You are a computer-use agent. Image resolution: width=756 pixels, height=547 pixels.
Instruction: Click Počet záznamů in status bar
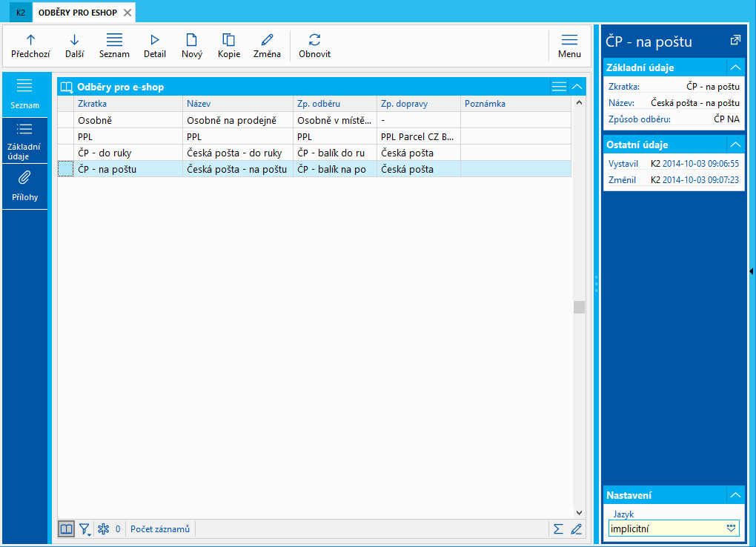[160, 529]
